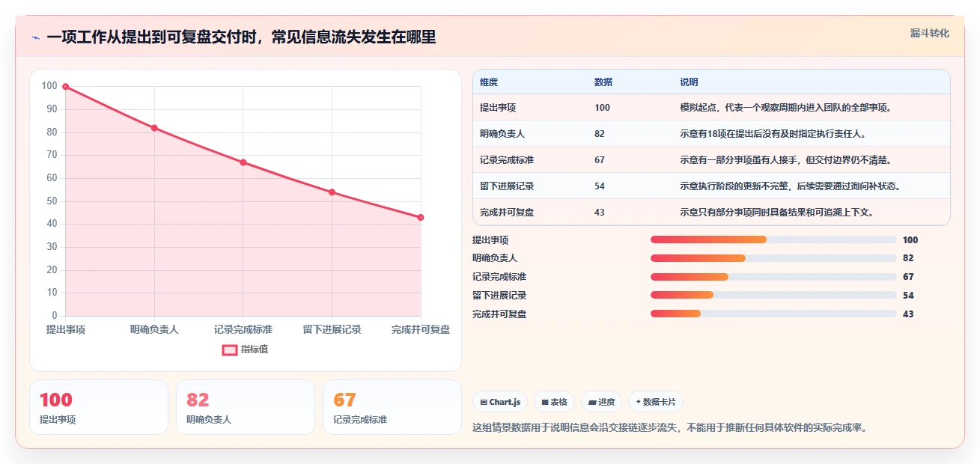Select the Chart.js chip
Image resolution: width=980 pixels, height=464 pixels.
pos(500,402)
